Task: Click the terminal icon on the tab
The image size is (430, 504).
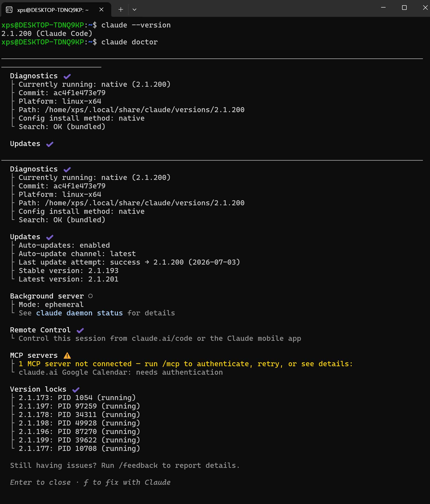Action: (9, 10)
